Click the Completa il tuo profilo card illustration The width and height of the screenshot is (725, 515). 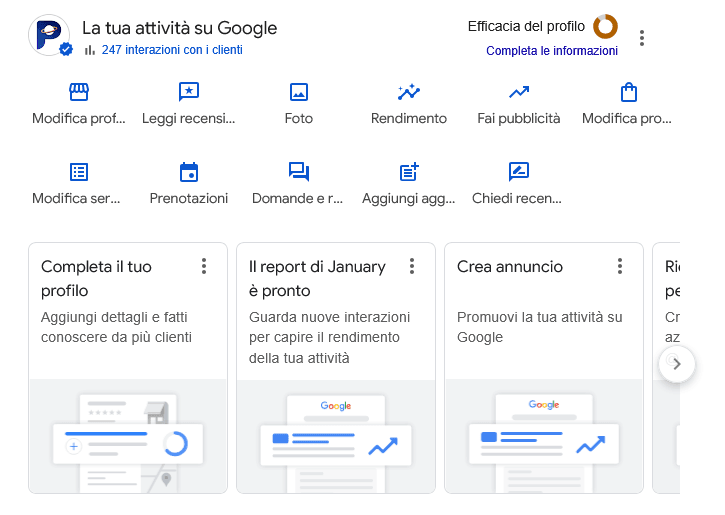[128, 436]
